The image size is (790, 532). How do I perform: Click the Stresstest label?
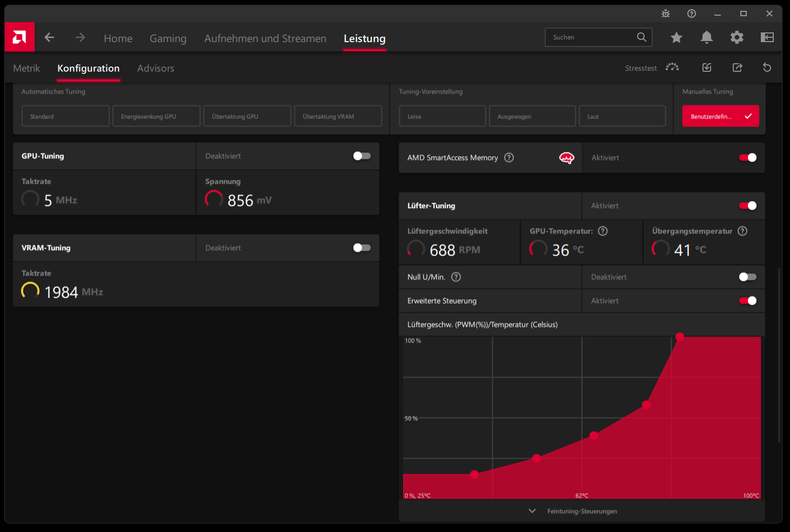(x=641, y=68)
